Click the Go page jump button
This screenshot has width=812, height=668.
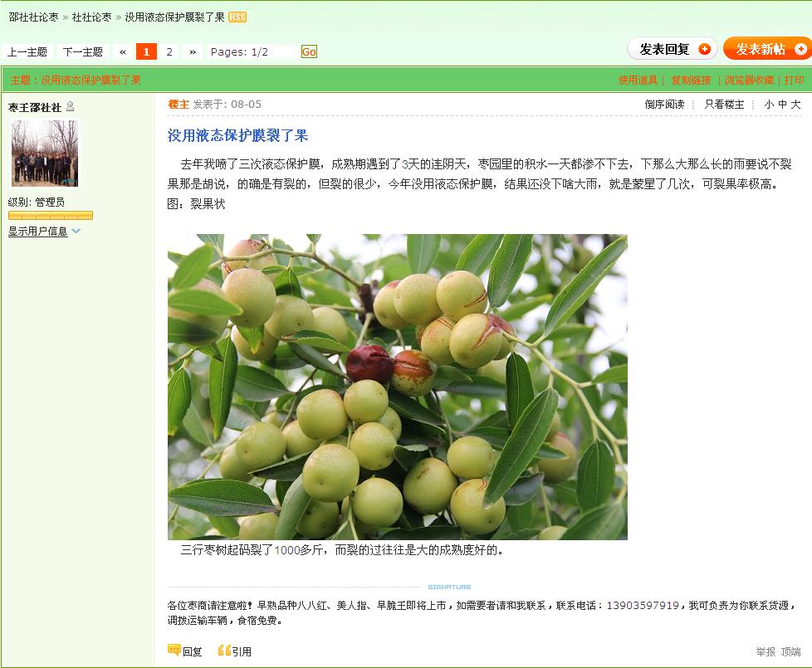[309, 51]
